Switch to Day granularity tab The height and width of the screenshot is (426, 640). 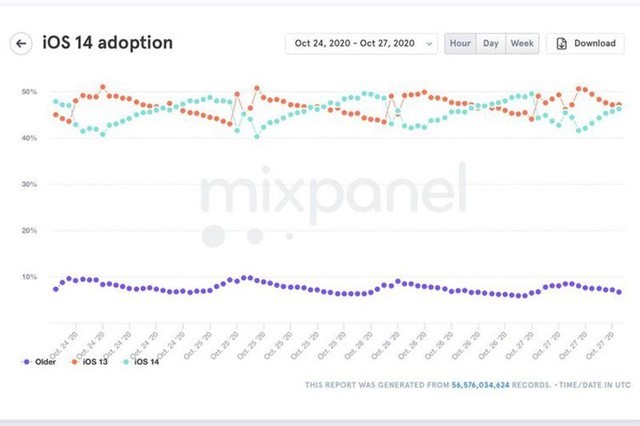pyautogui.click(x=491, y=43)
